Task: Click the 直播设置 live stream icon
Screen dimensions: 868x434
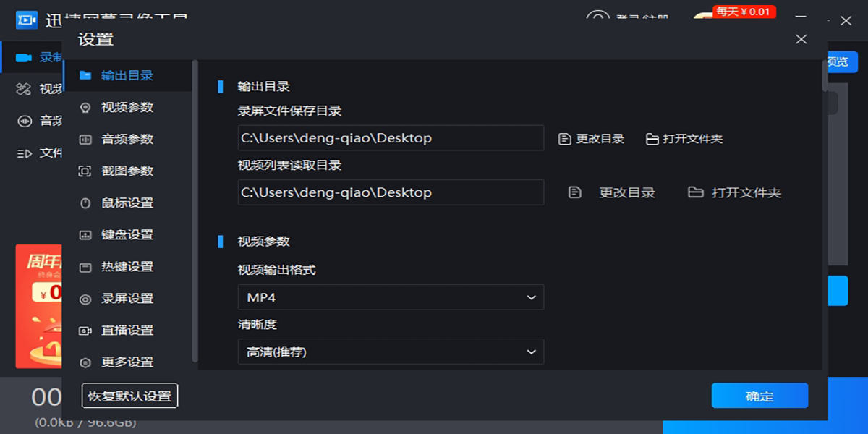Action: coord(85,331)
